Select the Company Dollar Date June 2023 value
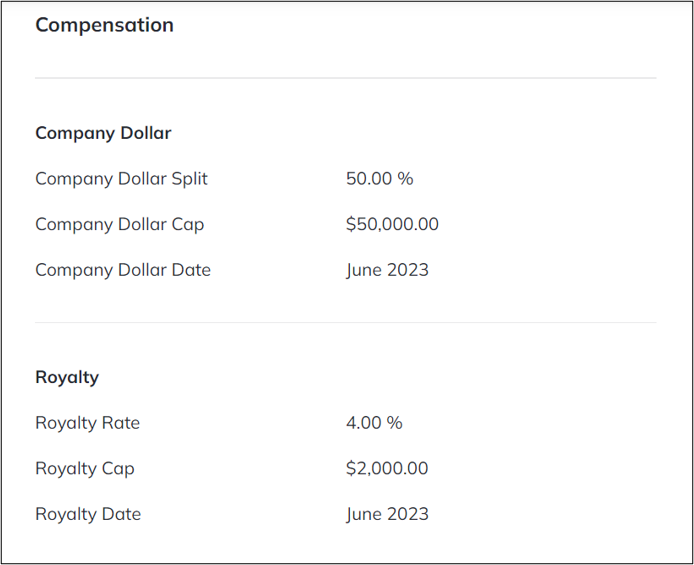The image size is (694, 565). coord(387,270)
